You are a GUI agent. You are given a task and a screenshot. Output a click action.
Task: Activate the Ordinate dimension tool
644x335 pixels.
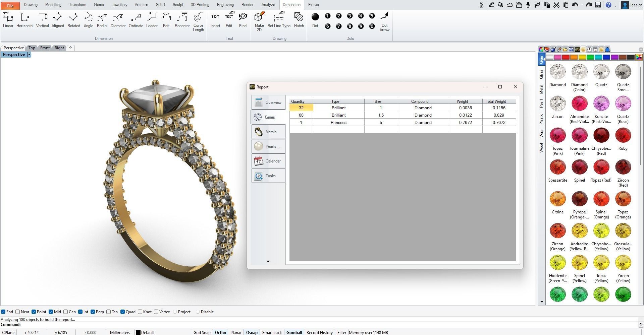pos(136,20)
